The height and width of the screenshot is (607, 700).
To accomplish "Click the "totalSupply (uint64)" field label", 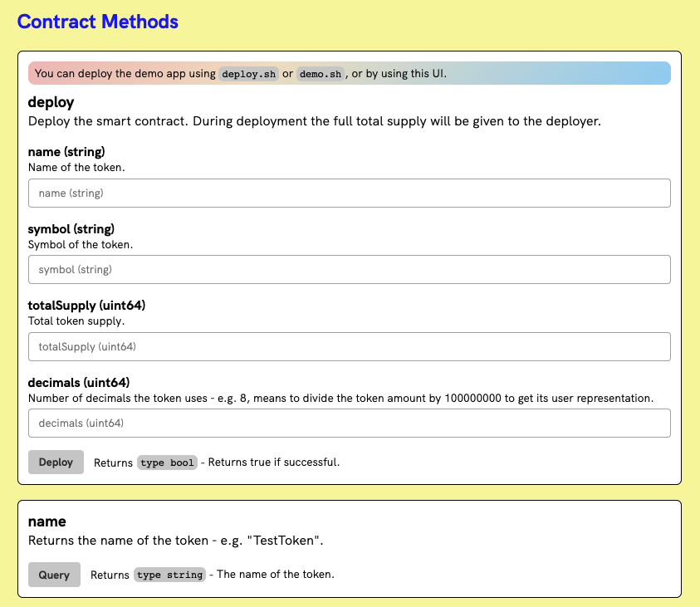I will click(x=86, y=306).
